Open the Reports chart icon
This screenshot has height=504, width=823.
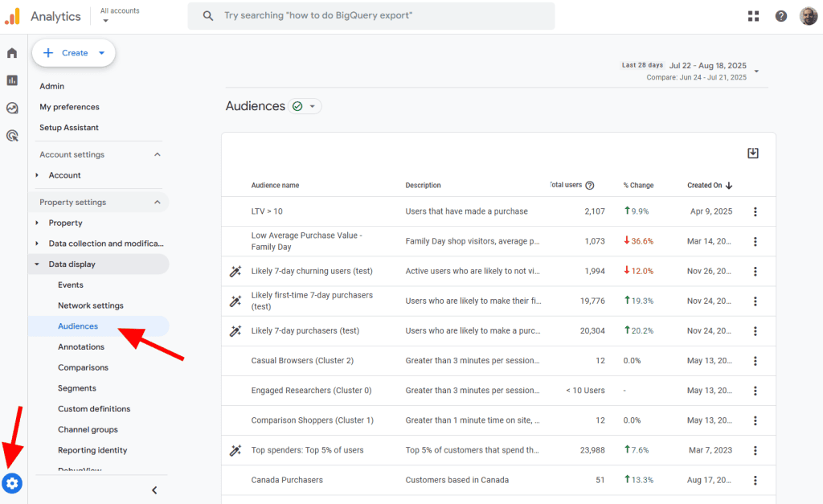(x=12, y=80)
